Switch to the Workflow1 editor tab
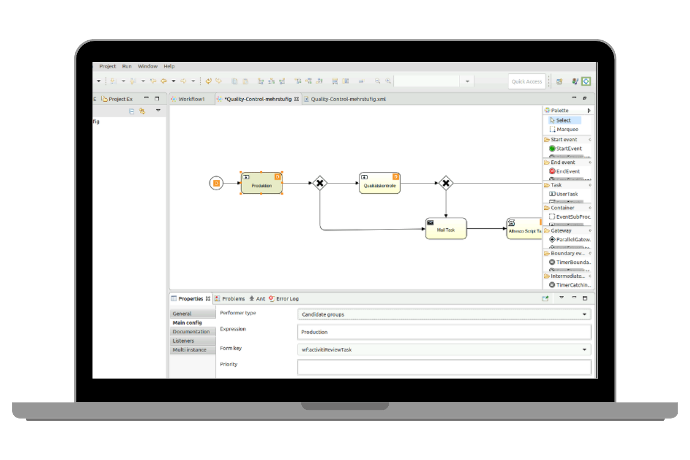This screenshot has height=460, width=690. [x=191, y=100]
